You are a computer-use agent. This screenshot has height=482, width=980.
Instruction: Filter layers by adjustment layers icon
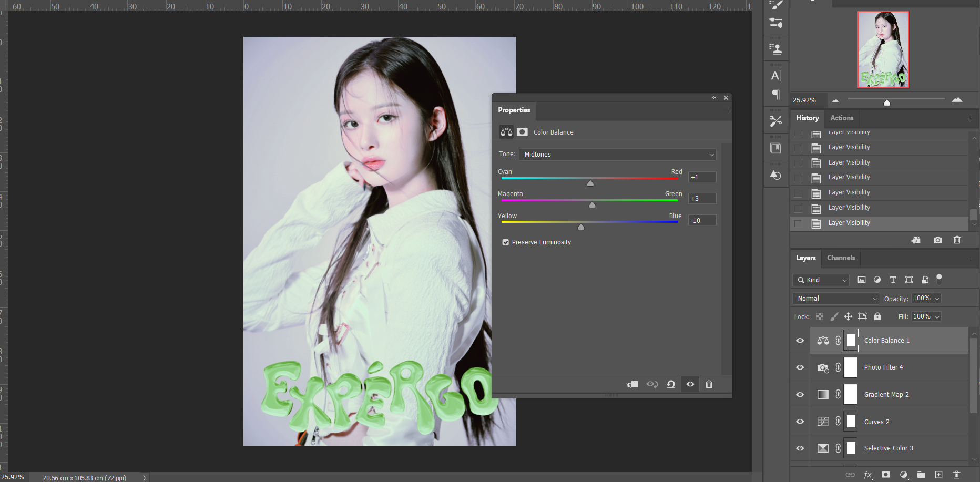877,280
